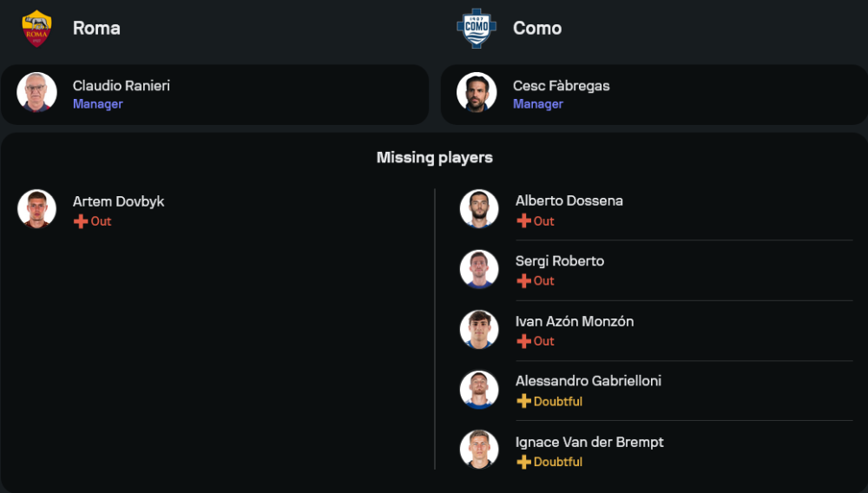
Task: Click the red cross icon under Sergi Roberto
Action: [x=523, y=281]
